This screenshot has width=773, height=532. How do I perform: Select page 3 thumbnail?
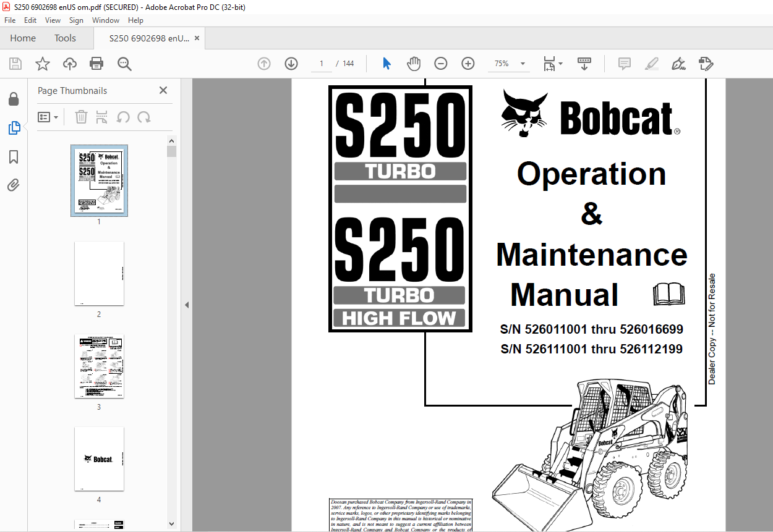[99, 366]
